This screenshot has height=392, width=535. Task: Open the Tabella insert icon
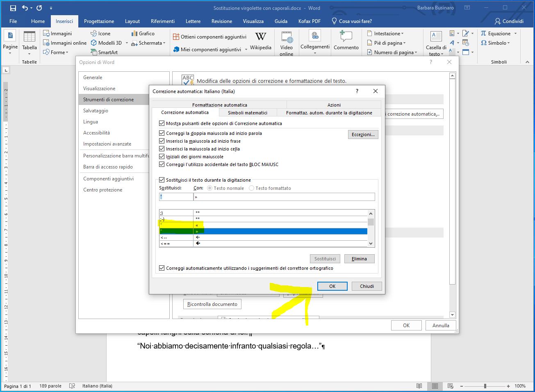click(x=29, y=37)
